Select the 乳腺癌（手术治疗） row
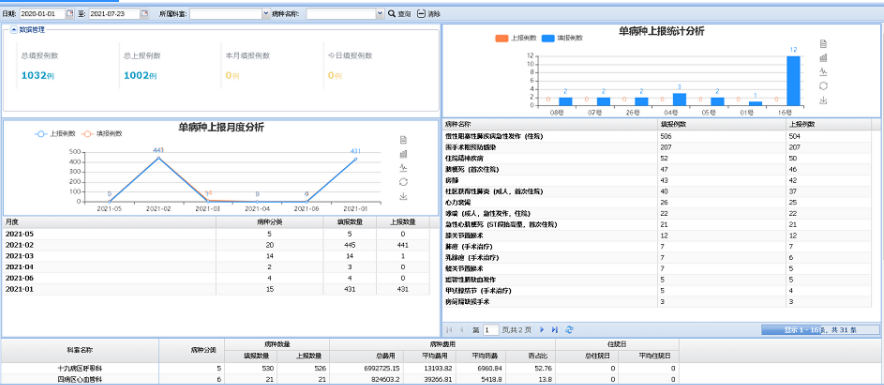Viewport: 884px width, 385px height. click(x=657, y=258)
